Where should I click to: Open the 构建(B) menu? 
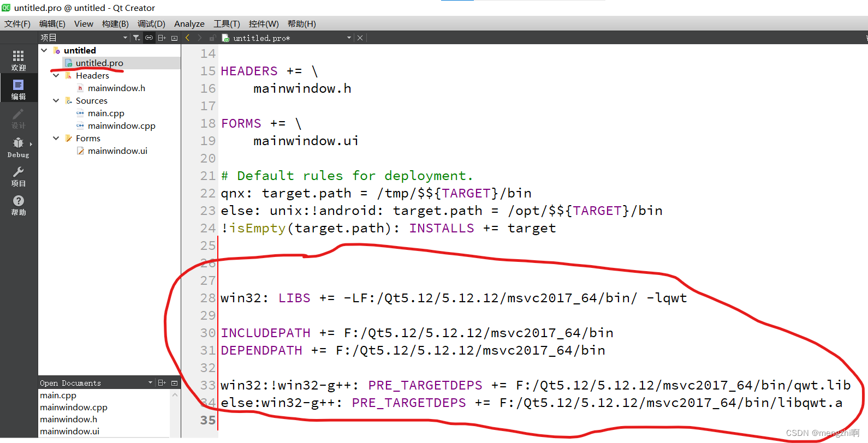[x=115, y=23]
